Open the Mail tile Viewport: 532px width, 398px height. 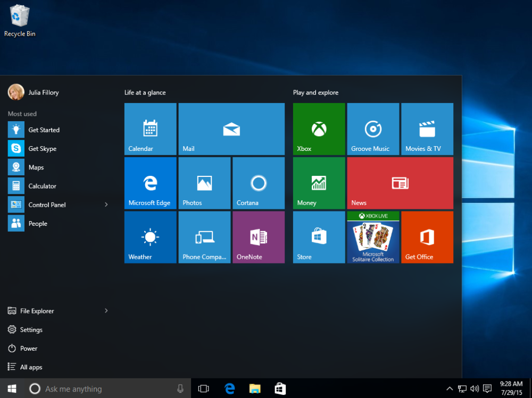(231, 129)
